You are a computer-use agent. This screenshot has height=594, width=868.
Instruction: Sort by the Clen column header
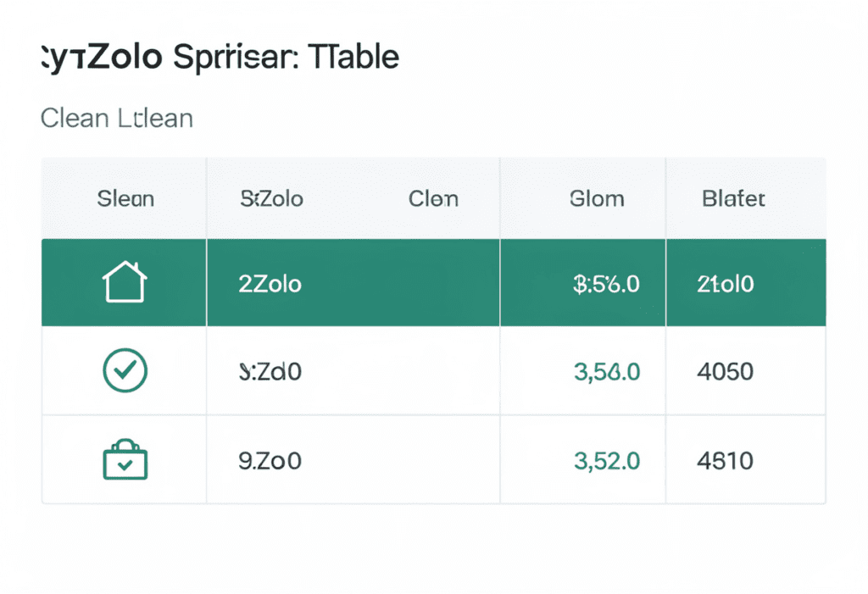433,199
